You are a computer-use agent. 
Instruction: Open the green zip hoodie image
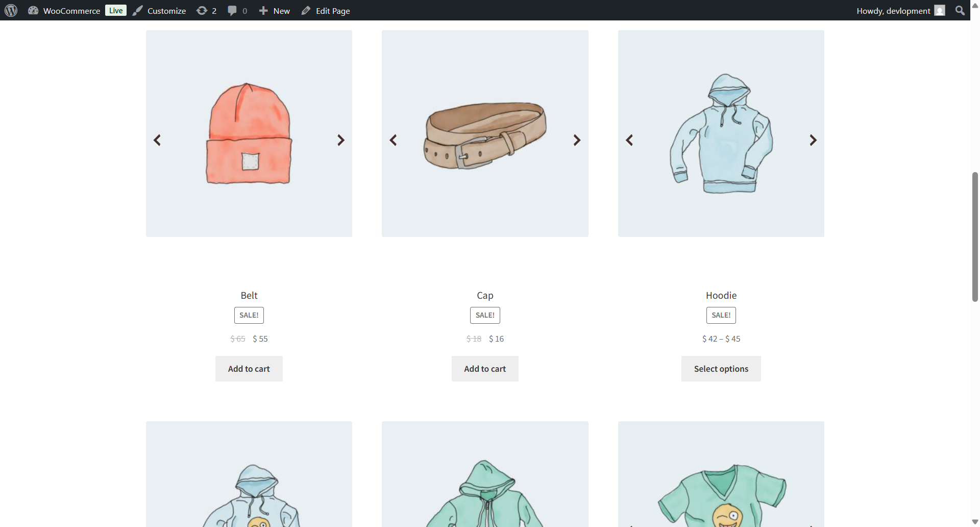point(485,474)
